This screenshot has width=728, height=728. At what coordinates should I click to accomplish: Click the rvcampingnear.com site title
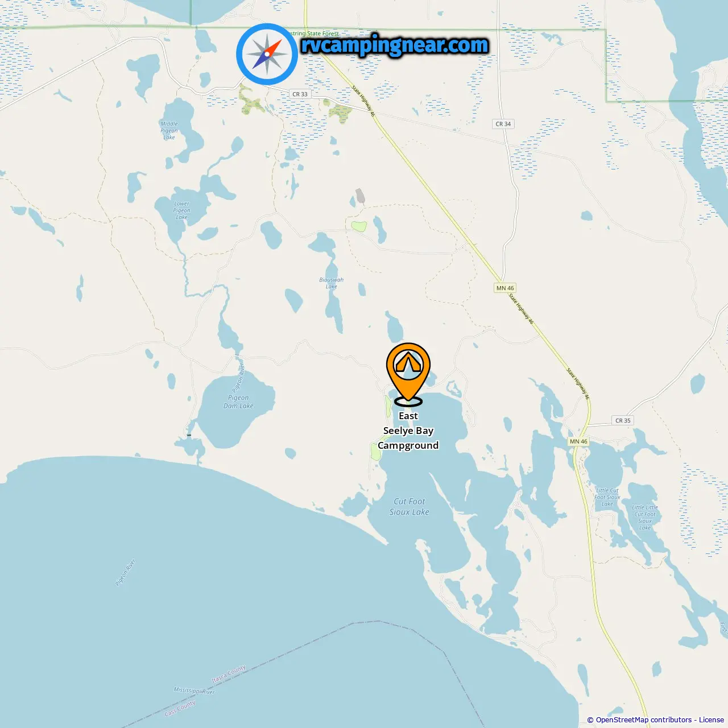(395, 45)
